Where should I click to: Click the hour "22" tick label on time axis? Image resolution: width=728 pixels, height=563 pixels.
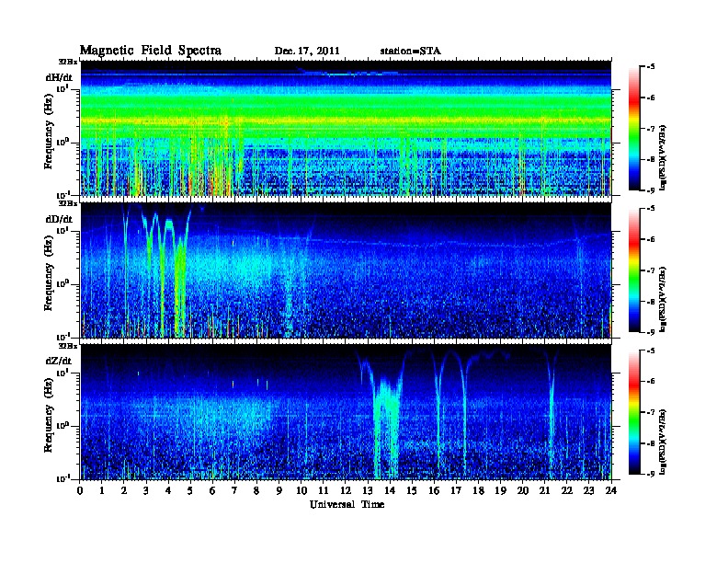tap(566, 490)
